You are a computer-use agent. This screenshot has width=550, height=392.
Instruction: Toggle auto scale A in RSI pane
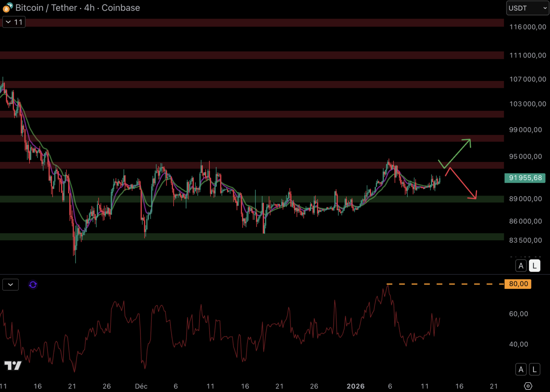(521, 369)
